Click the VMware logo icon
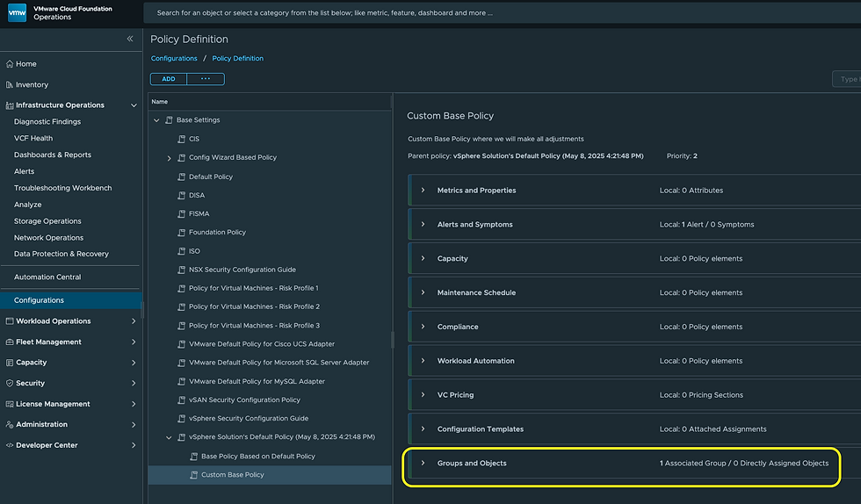861x504 pixels. click(x=17, y=12)
